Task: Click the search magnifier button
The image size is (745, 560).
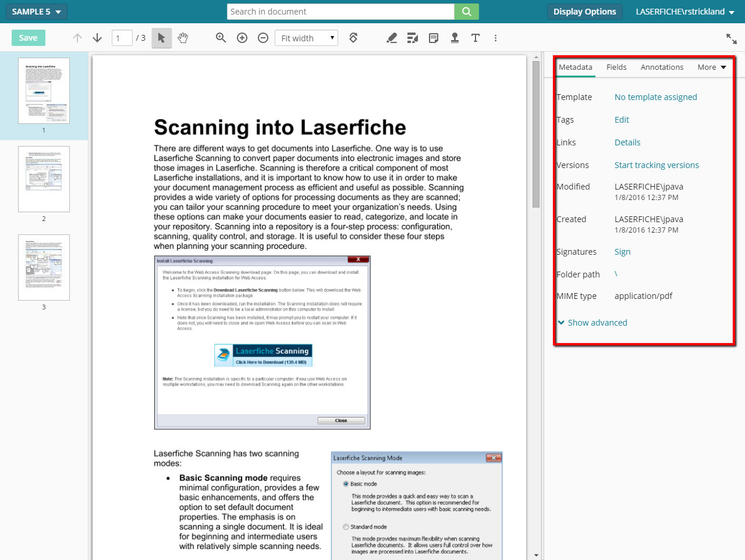Action: point(467,12)
